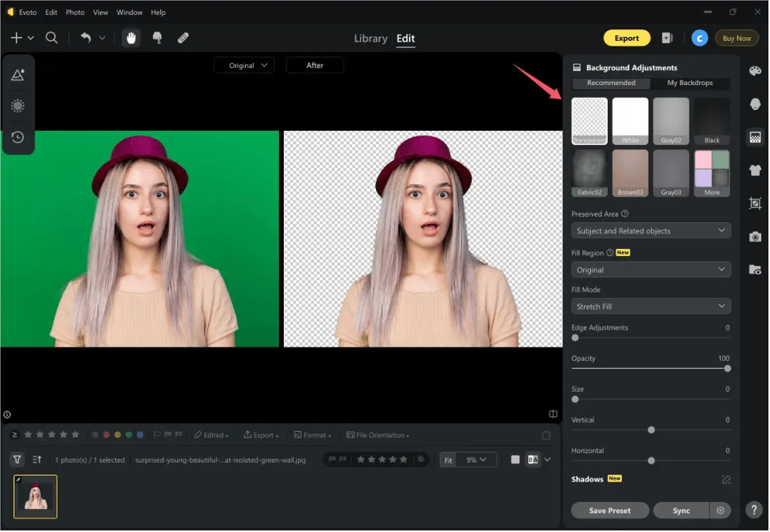Image resolution: width=770 pixels, height=532 pixels.
Task: Toggle the red color label filter
Action: click(106, 434)
